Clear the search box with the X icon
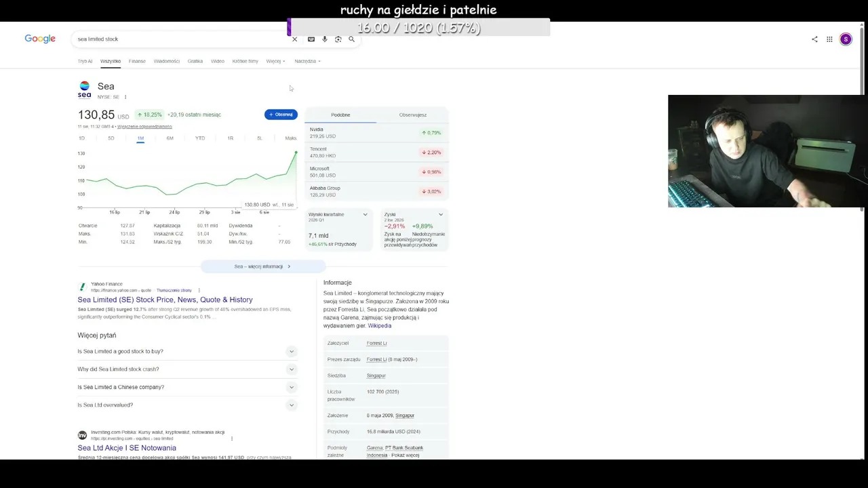The height and width of the screenshot is (488, 868). (x=294, y=39)
